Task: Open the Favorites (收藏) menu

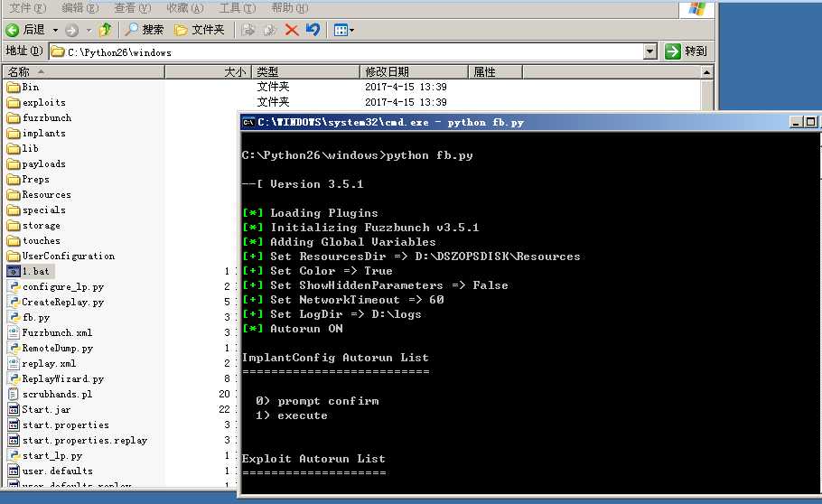Action: [x=185, y=8]
